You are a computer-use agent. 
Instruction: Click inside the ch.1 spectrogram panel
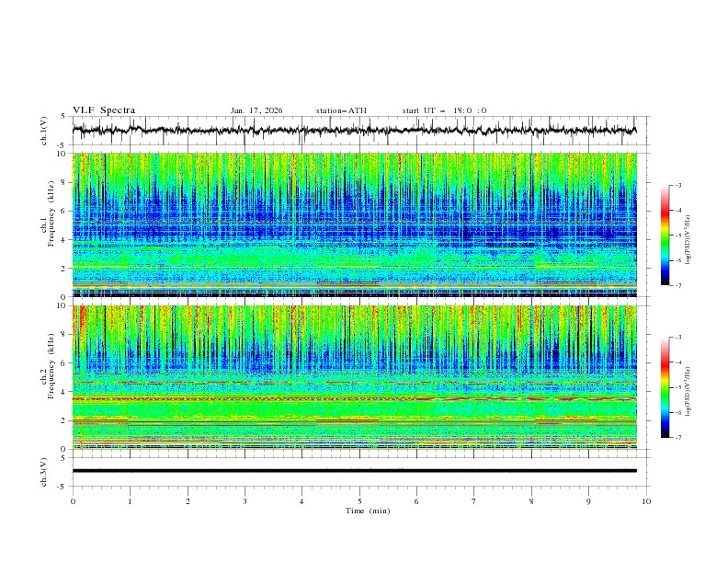point(354,224)
